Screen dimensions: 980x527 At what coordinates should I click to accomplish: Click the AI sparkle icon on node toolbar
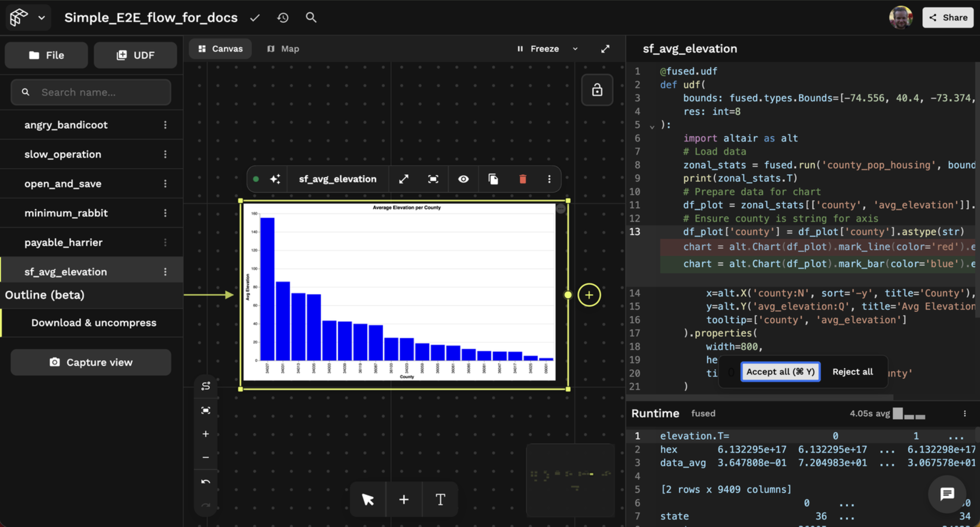coord(275,179)
